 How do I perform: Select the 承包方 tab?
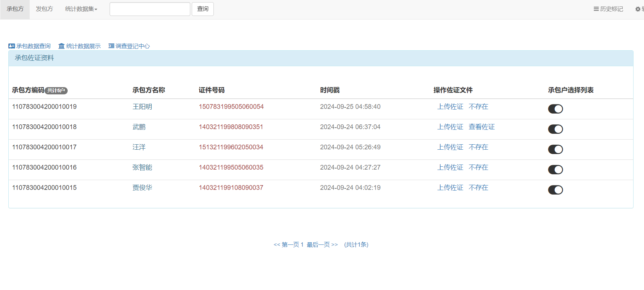click(x=15, y=9)
